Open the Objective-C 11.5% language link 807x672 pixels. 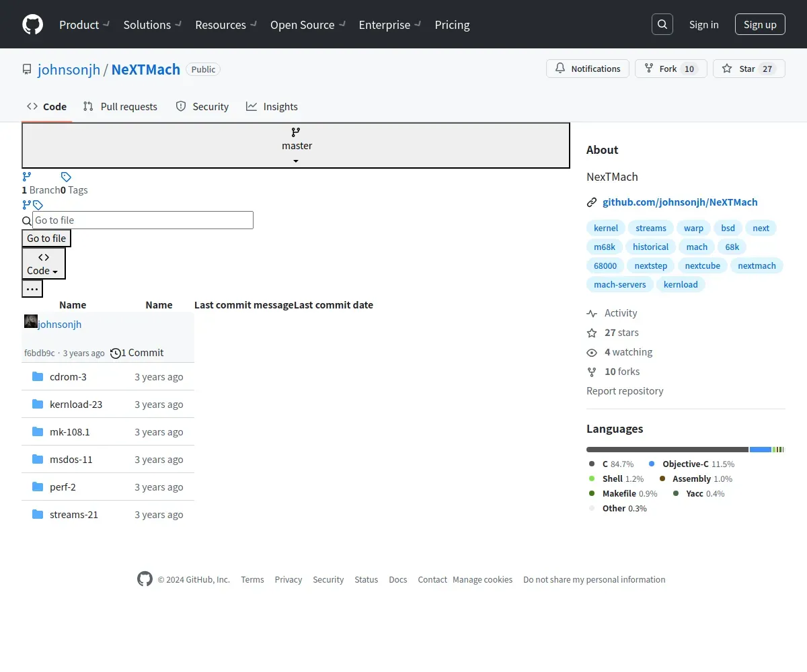(692, 464)
